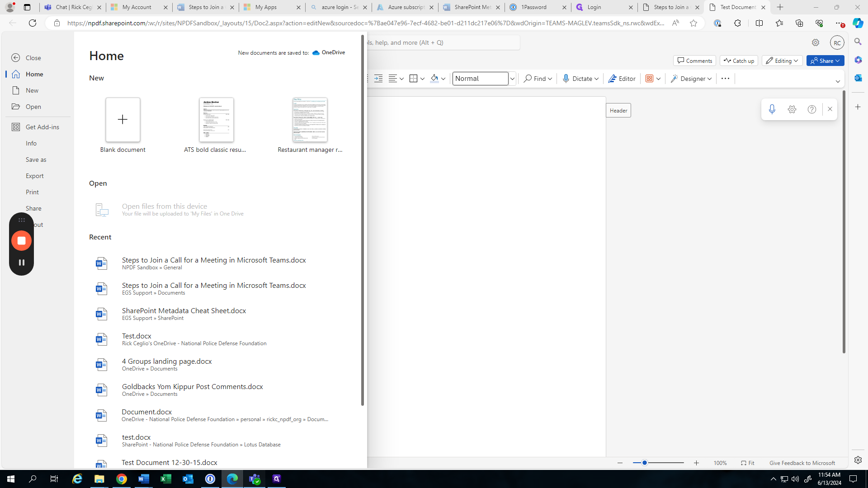Viewport: 868px width, 488px height.
Task: Click the recorder drag handle dots
Action: tap(21, 220)
